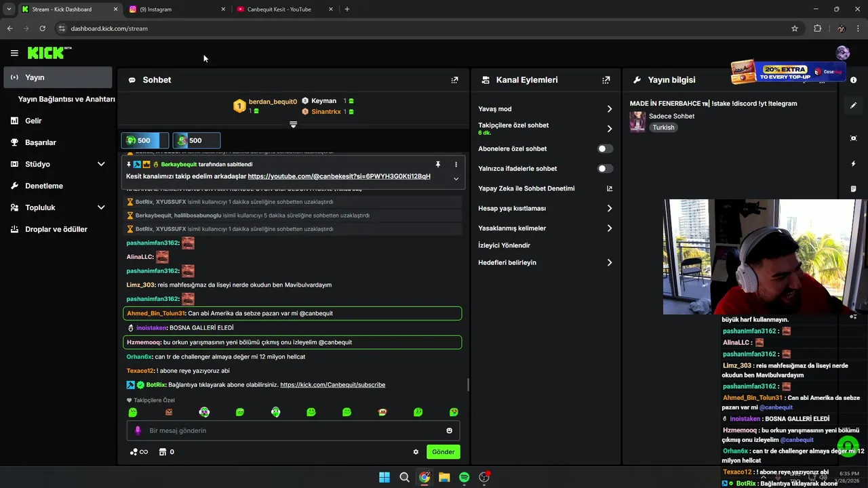
Task: Click username Ahmed_Bin_Tolun31 in chat
Action: pyautogui.click(x=155, y=313)
